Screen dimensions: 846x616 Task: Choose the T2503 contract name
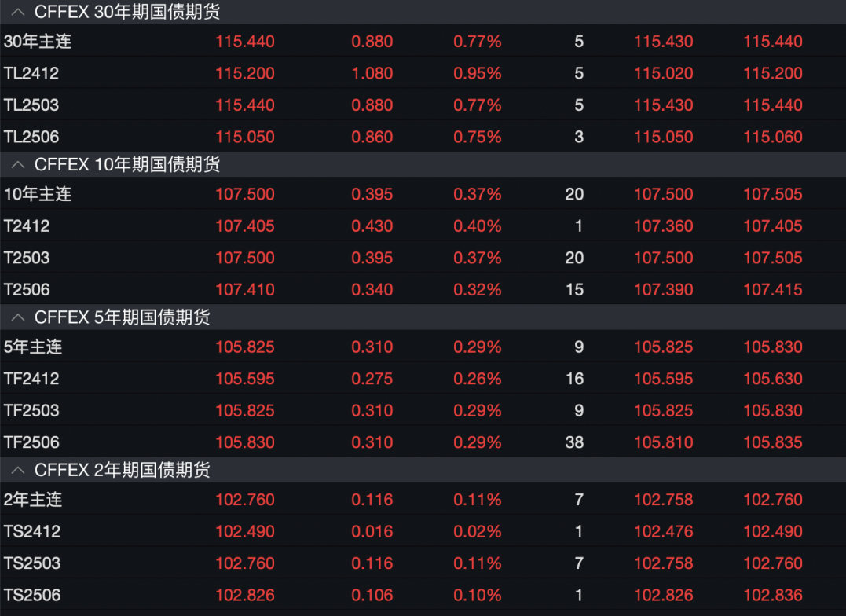[x=27, y=258]
